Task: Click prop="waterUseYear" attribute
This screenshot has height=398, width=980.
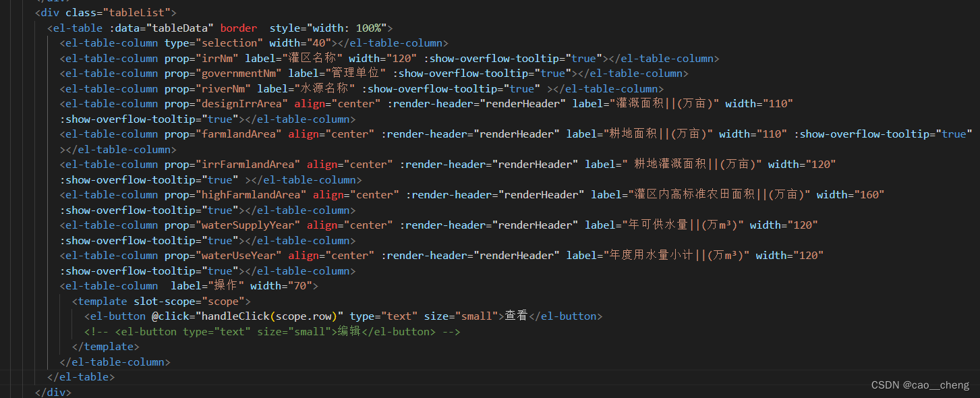Action: tap(223, 256)
